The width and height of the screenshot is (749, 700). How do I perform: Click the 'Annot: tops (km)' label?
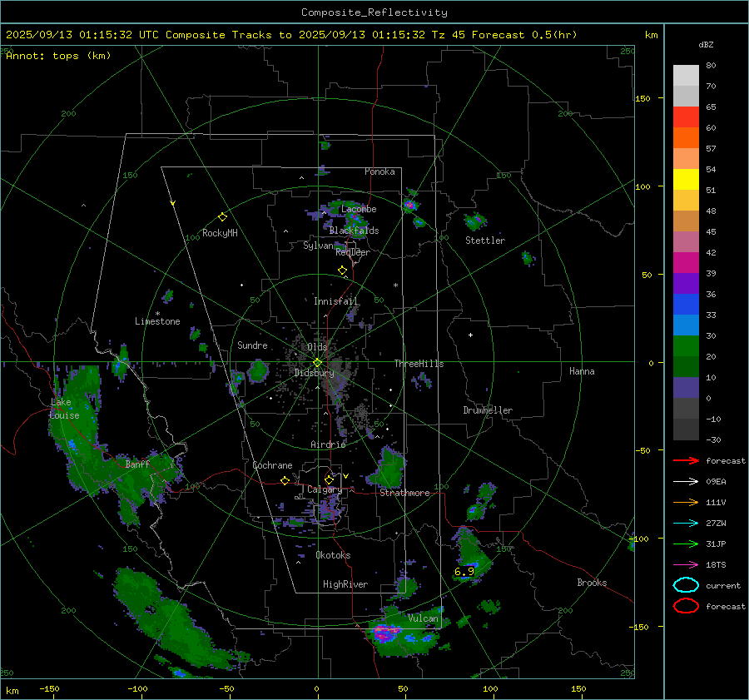coord(58,56)
